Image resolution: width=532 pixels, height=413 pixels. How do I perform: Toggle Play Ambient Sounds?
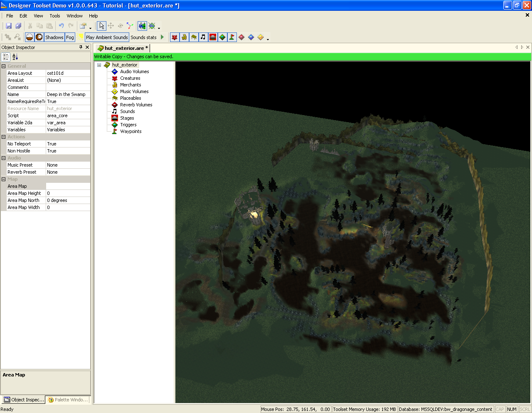coord(107,37)
